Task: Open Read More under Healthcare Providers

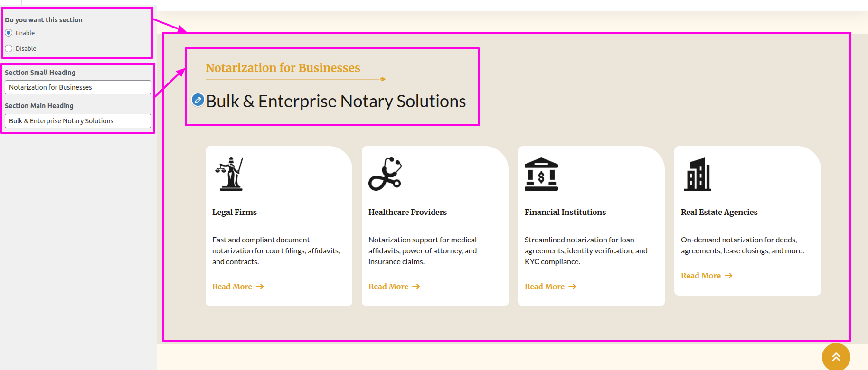Action: (x=388, y=287)
